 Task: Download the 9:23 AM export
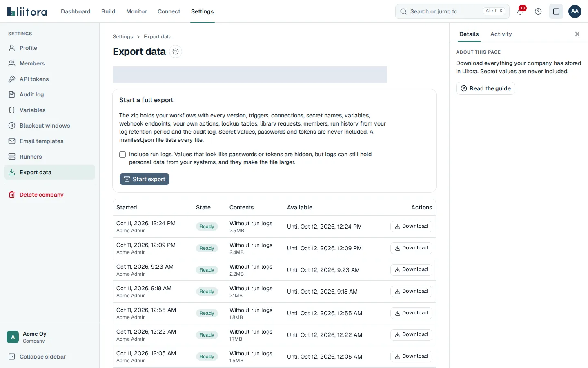click(411, 270)
